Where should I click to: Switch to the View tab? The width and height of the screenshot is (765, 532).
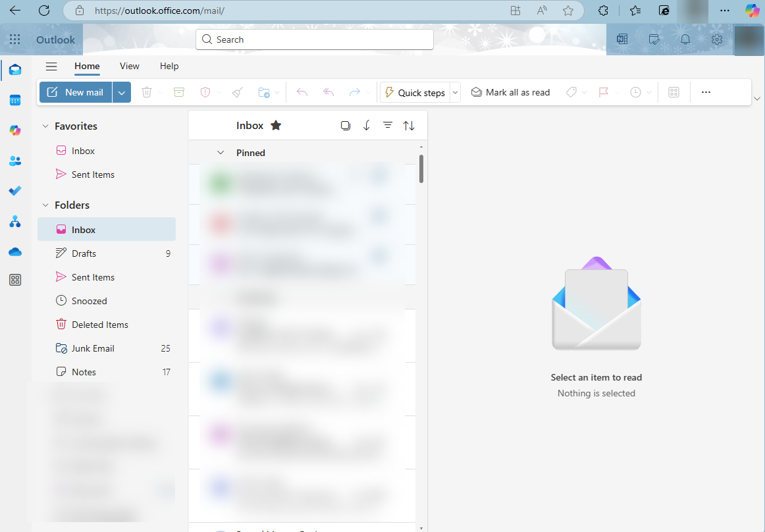[x=130, y=66]
